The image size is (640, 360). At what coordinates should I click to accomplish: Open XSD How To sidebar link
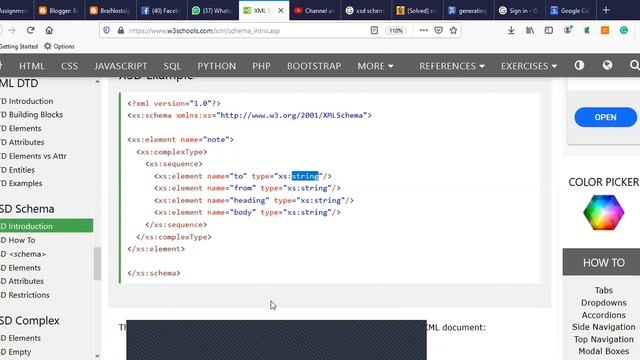click(18, 240)
